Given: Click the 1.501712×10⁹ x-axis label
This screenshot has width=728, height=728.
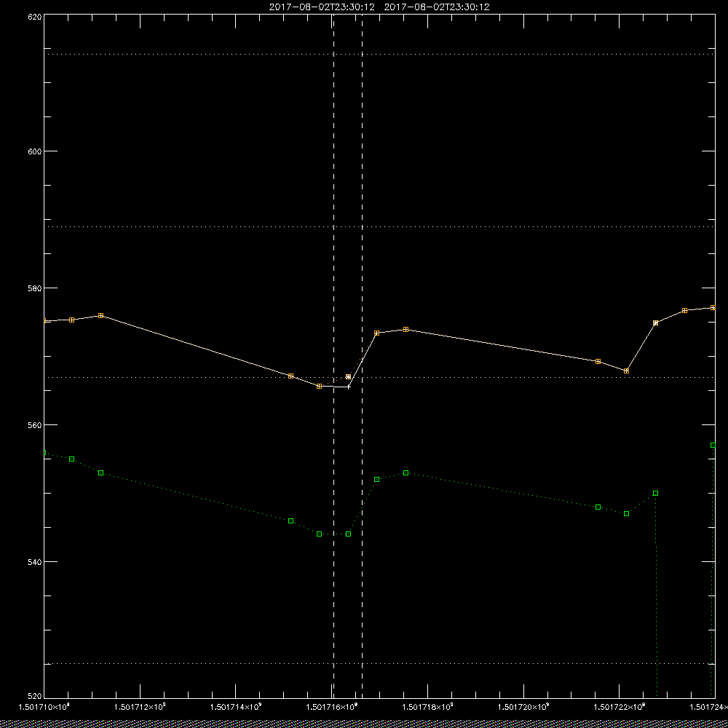Looking at the screenshot, I should tap(140, 707).
